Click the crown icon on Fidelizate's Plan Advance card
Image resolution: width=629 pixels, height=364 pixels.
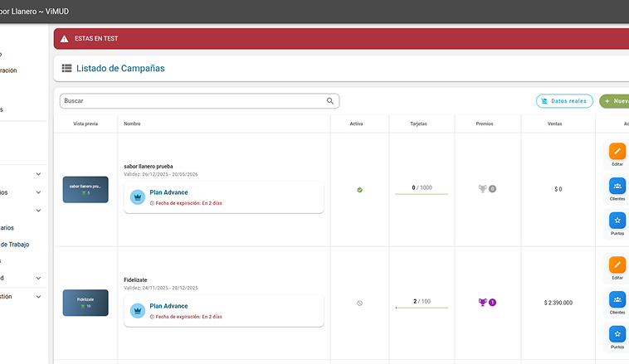pos(138,311)
